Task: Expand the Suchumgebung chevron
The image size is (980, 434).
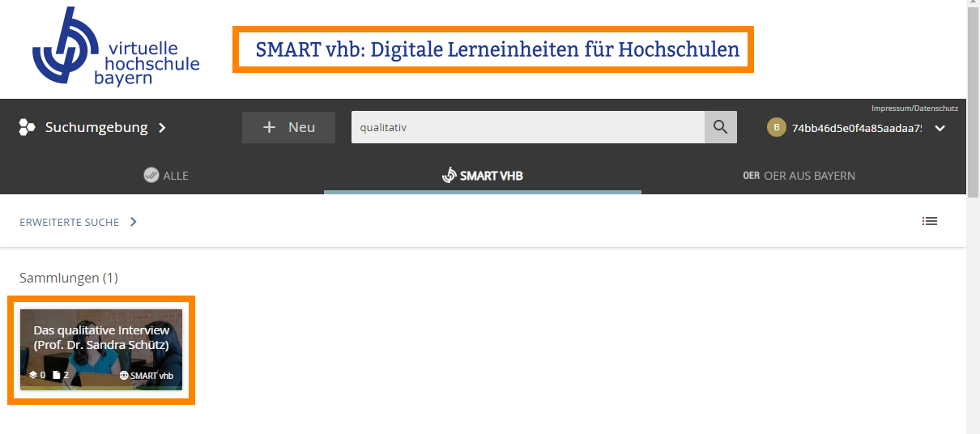Action: (162, 127)
